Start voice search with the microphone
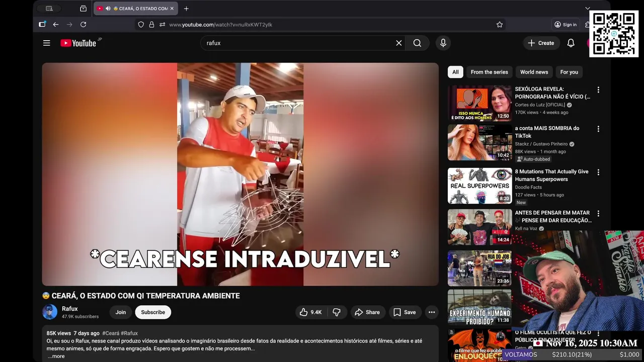 coord(443,43)
